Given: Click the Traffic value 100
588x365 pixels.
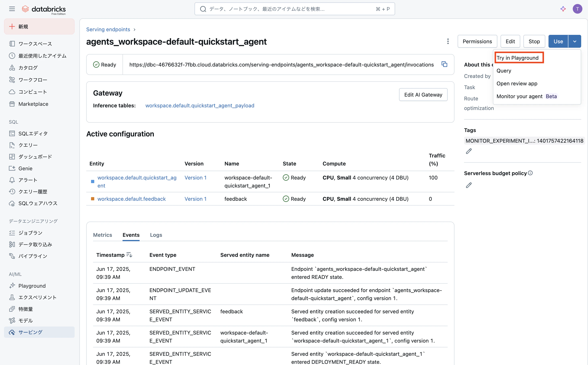Looking at the screenshot, I should 433,178.
